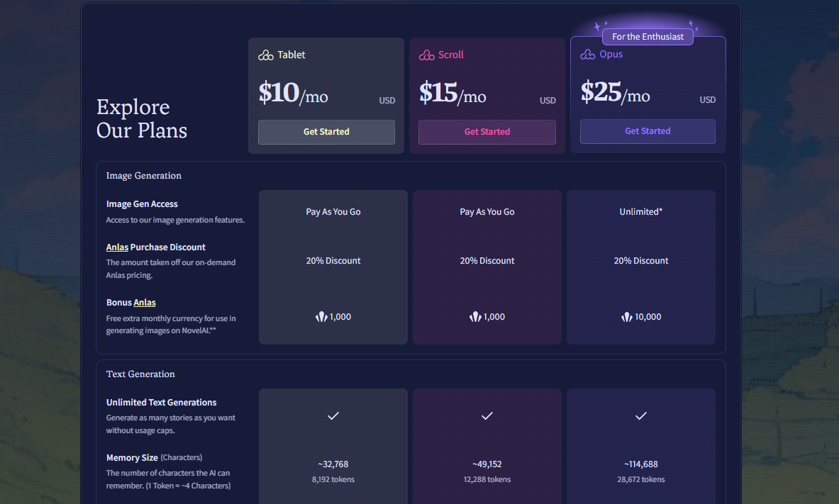The height and width of the screenshot is (504, 839).
Task: Click the 8,192 tokens text
Action: 333,479
